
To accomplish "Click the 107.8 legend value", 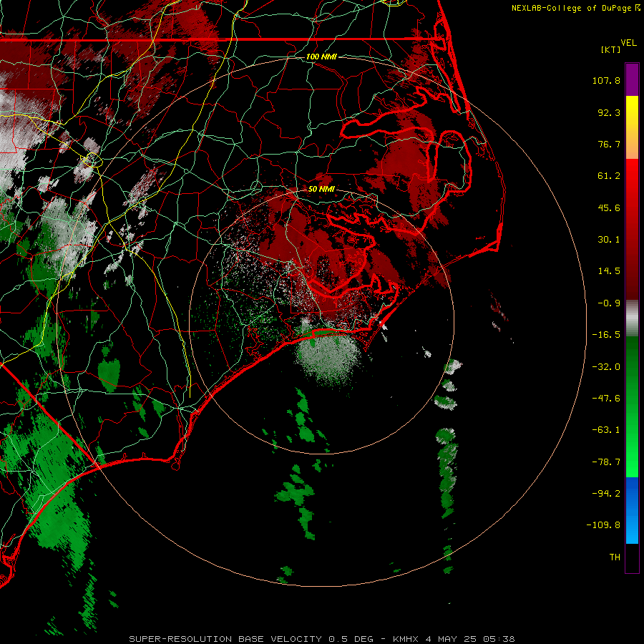I will click(606, 80).
